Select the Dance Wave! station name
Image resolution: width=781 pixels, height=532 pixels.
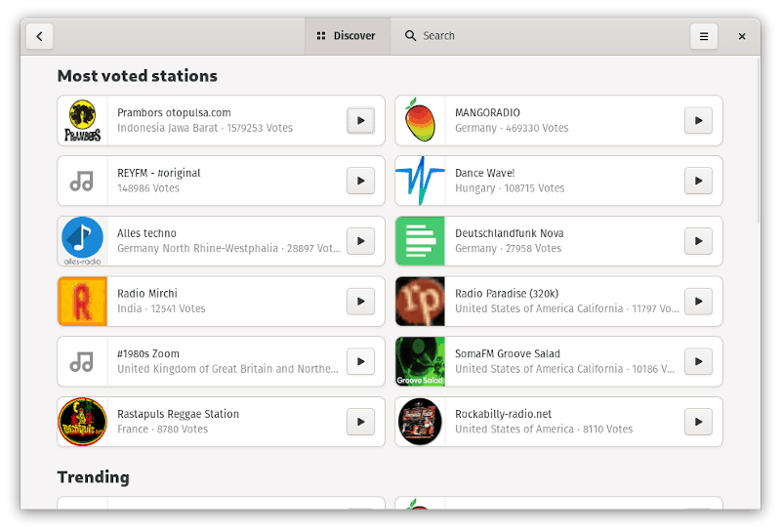pyautogui.click(x=484, y=174)
